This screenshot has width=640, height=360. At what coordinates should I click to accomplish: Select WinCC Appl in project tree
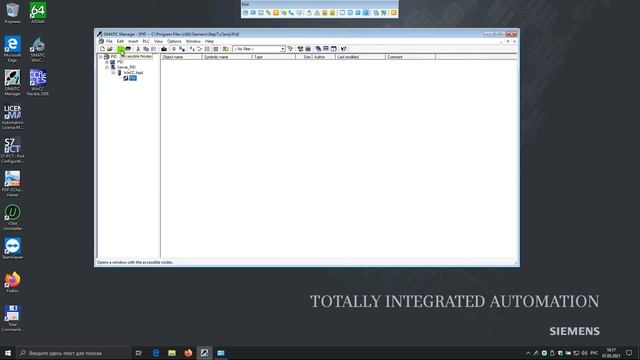[133, 73]
